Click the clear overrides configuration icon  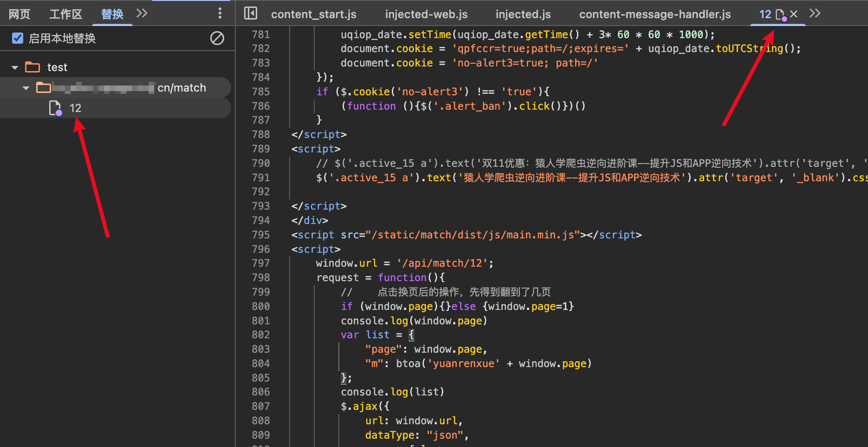(217, 38)
